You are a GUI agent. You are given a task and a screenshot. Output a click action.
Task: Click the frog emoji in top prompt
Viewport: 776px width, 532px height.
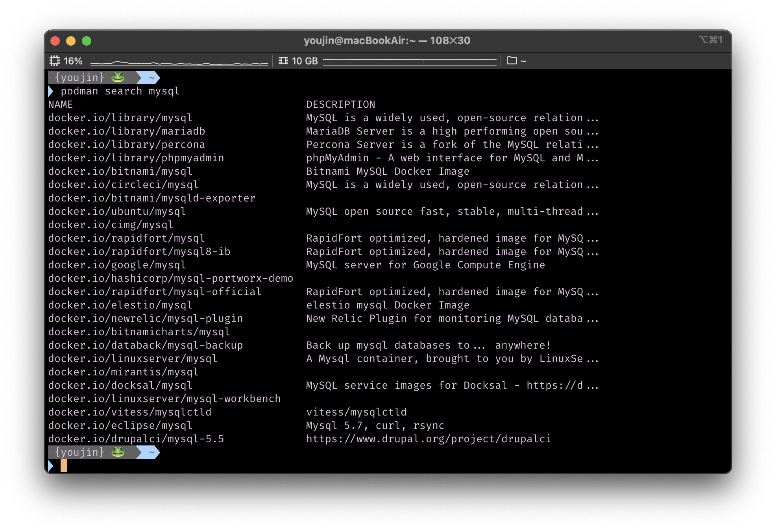pos(118,78)
